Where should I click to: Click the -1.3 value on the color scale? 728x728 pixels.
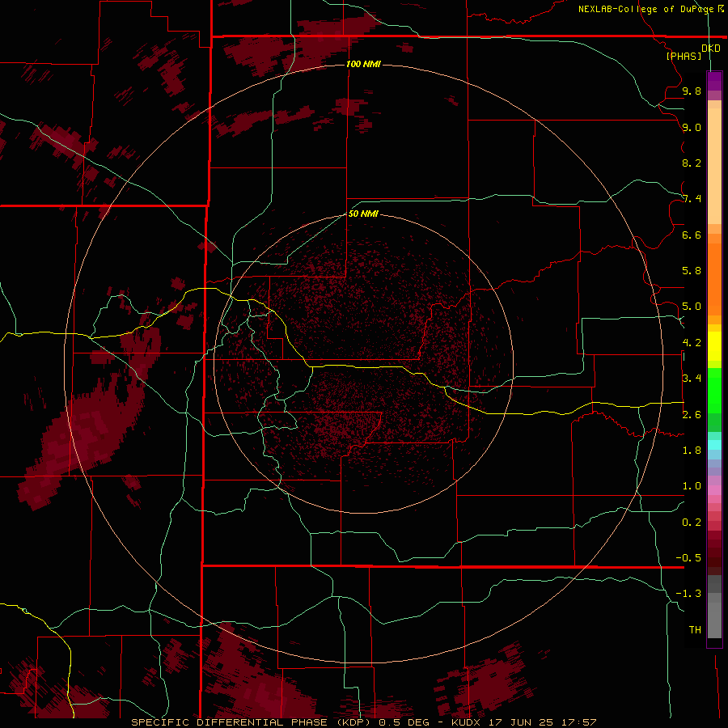(x=688, y=594)
